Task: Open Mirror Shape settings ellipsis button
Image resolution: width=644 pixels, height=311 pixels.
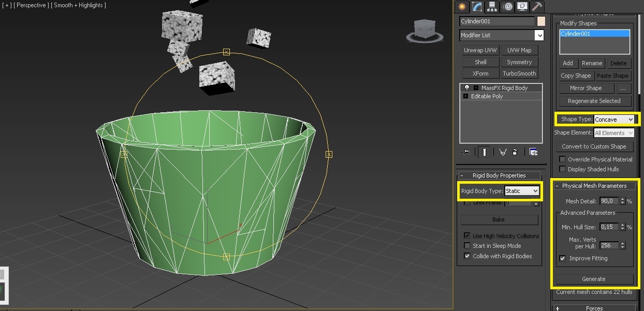Action: 622,88
